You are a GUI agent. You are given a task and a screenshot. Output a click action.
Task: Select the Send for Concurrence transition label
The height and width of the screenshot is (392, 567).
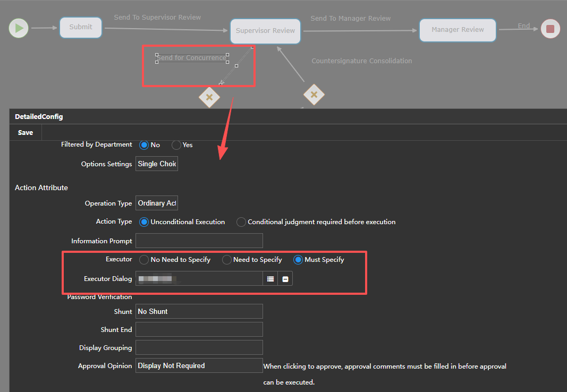click(191, 58)
